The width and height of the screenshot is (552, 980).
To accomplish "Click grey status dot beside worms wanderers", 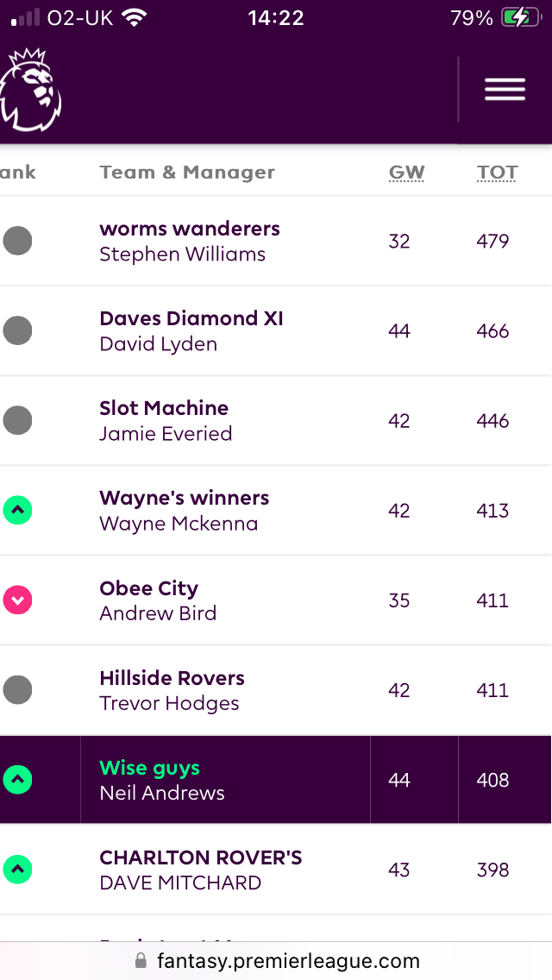I will point(17,241).
